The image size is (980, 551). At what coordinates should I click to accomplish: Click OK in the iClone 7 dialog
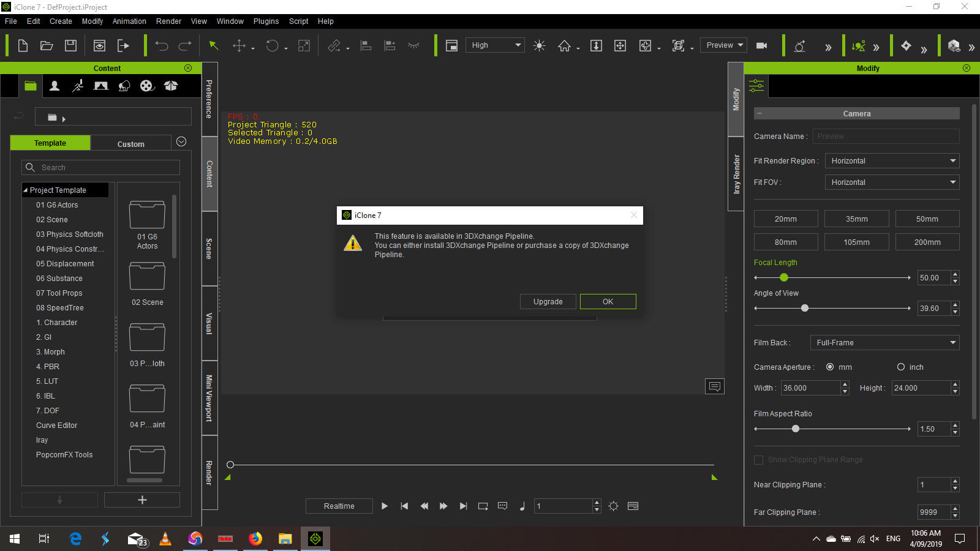[608, 302]
